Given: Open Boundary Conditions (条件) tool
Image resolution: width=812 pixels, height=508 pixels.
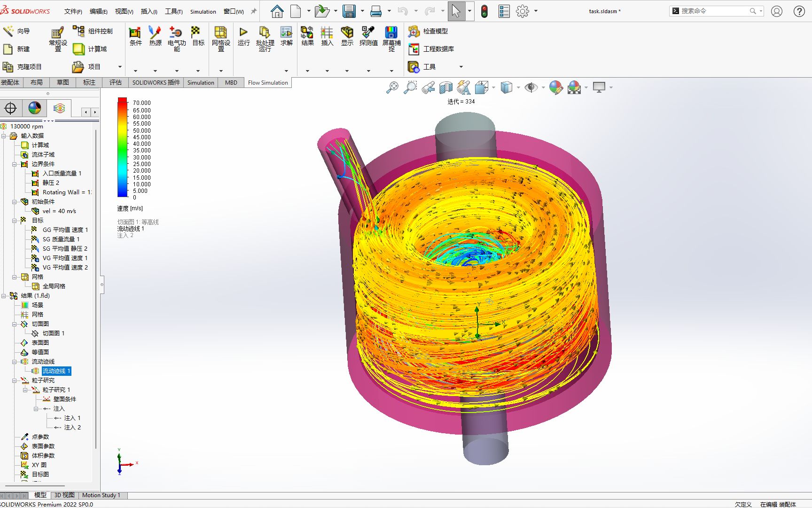Looking at the screenshot, I should (135, 36).
